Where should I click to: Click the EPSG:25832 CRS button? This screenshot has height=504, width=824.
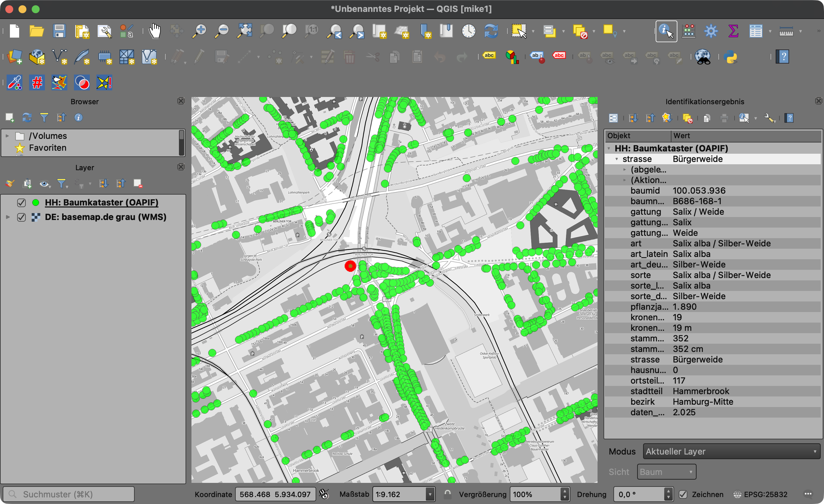coord(761,494)
